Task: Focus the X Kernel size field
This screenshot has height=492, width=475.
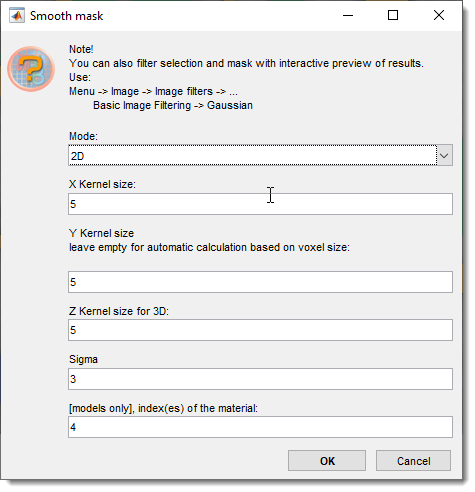Action: pyautogui.click(x=260, y=204)
